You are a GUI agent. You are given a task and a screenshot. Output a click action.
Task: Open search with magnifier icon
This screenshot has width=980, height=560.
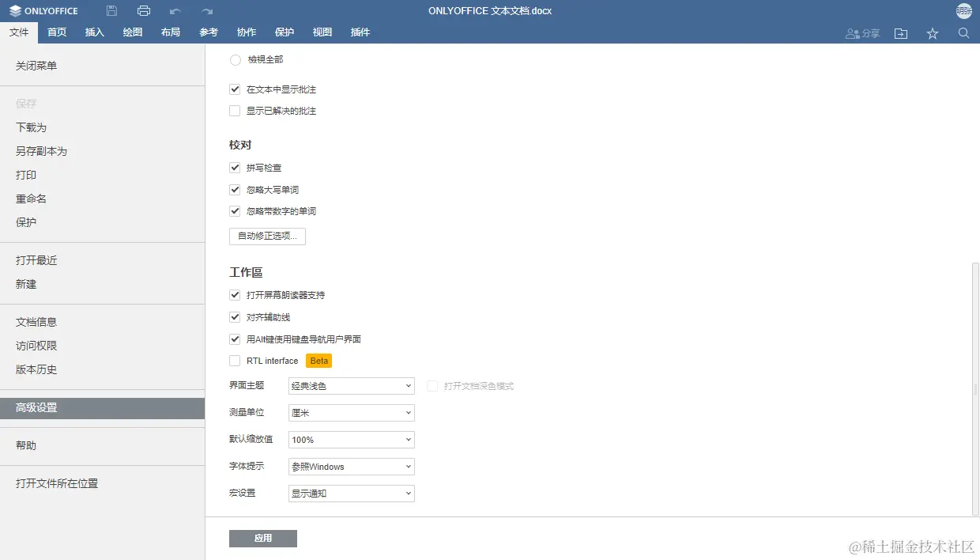pos(963,33)
